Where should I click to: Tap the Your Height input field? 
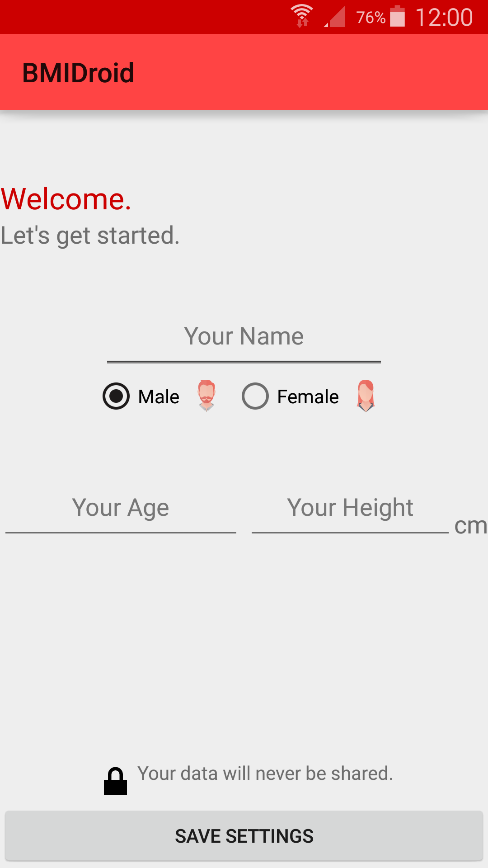[350, 508]
